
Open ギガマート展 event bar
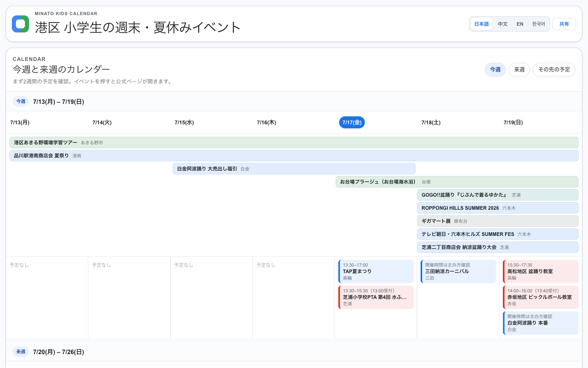pyautogui.click(x=498, y=221)
